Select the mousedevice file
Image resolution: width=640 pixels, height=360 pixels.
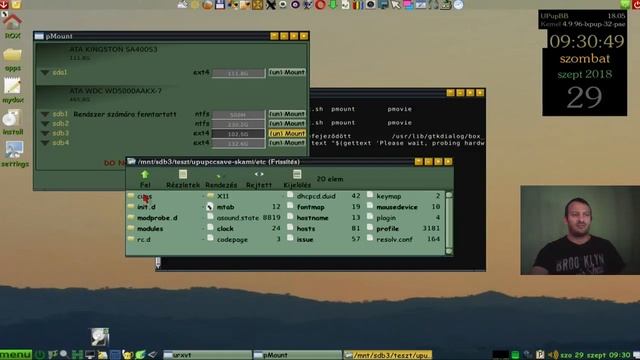click(x=397, y=207)
